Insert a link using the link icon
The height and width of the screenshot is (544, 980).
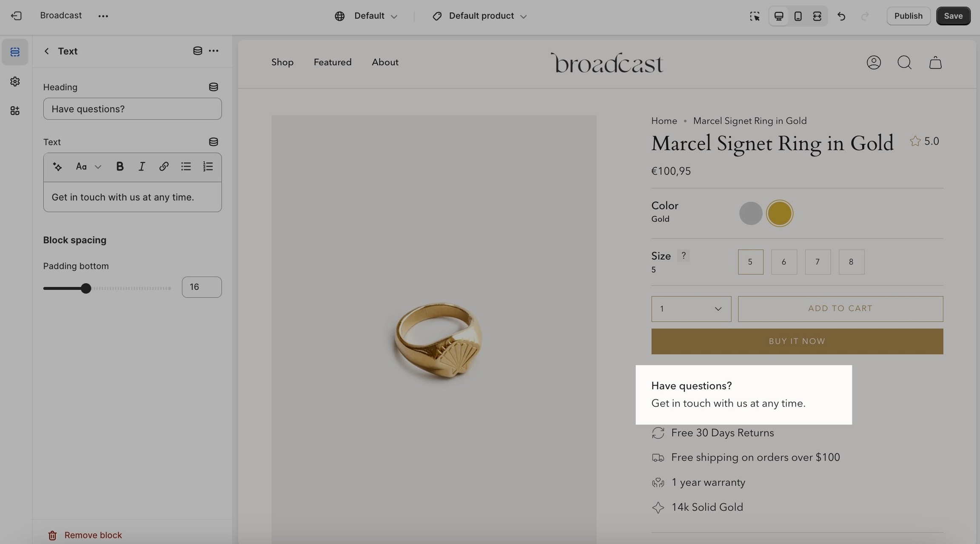point(164,167)
